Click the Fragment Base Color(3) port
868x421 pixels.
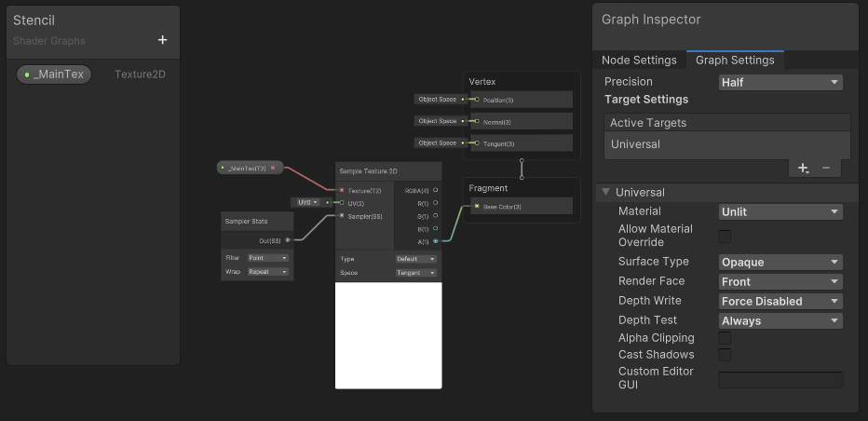[477, 207]
